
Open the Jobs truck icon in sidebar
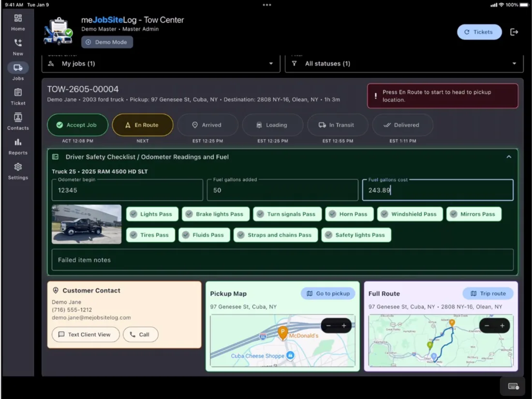tap(17, 68)
